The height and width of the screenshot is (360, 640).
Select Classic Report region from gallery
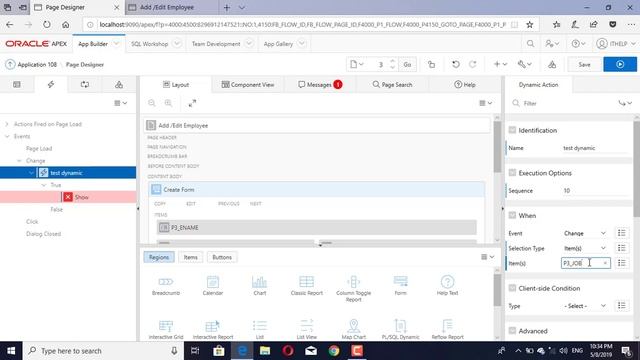(307, 285)
